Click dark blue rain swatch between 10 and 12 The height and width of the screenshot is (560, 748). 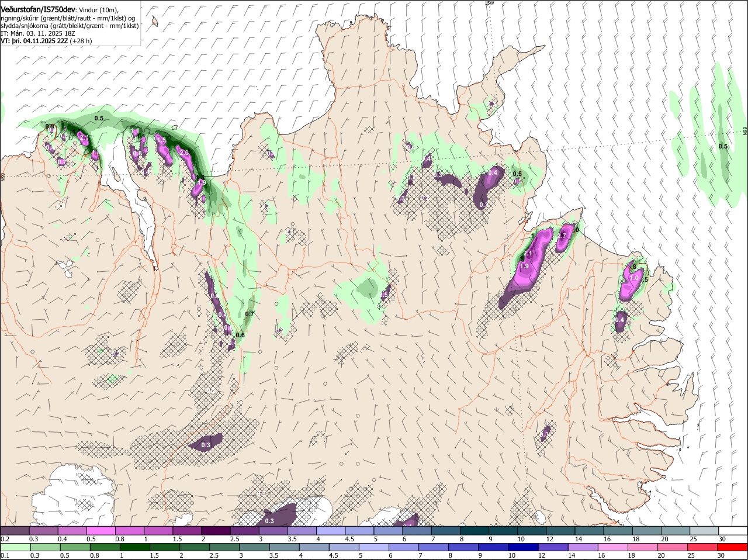tap(525, 547)
